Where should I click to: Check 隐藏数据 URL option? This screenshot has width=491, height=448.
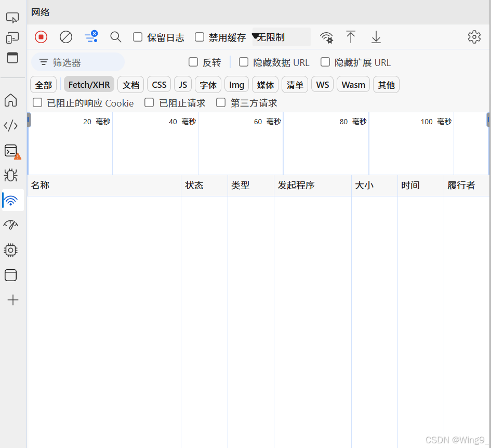click(x=244, y=62)
